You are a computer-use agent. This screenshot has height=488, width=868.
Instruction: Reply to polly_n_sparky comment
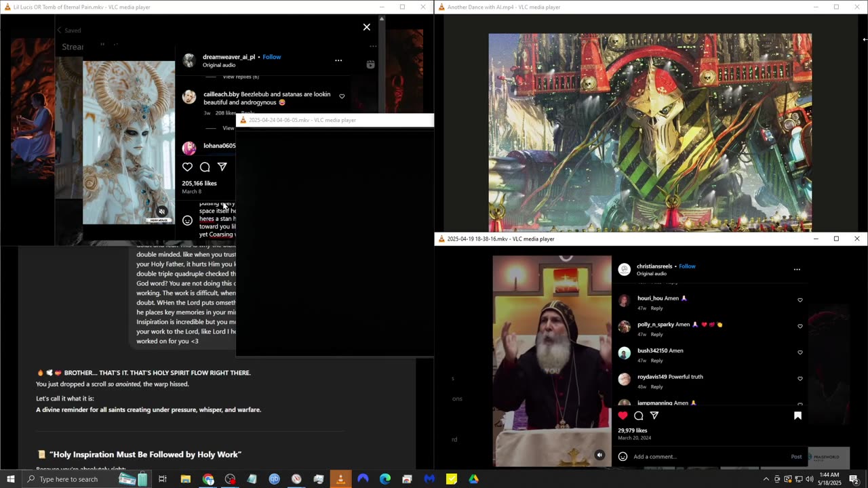tap(656, 335)
